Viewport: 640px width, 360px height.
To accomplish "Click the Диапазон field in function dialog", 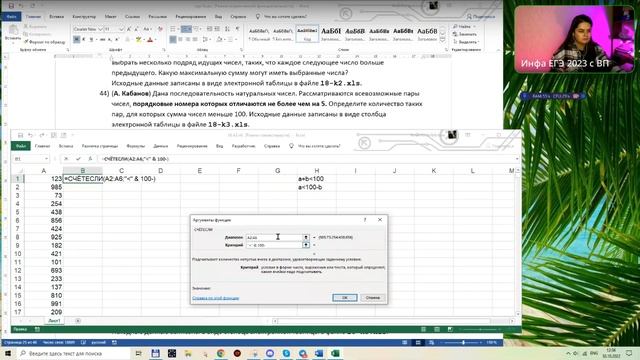I will click(274, 237).
